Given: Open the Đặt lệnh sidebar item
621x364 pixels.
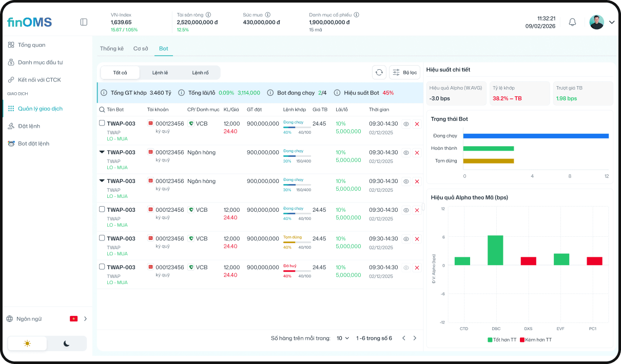Looking at the screenshot, I should click(31, 126).
